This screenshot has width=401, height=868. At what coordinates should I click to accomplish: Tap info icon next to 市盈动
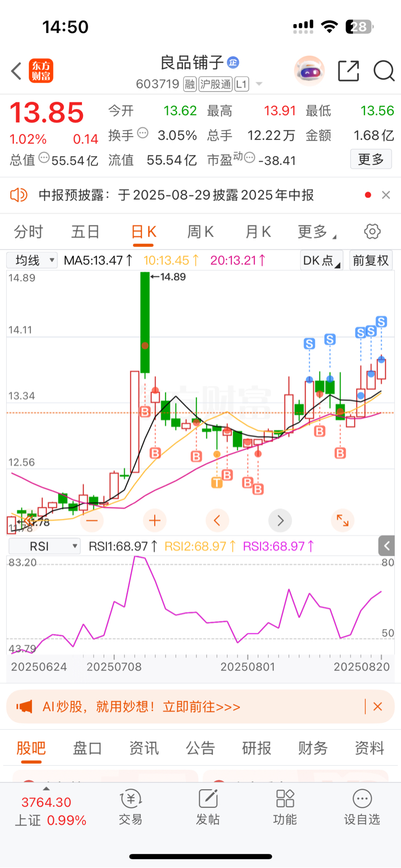(x=250, y=158)
